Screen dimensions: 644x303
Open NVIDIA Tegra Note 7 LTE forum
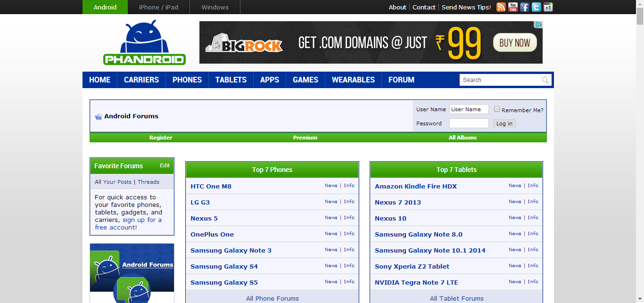pos(416,282)
